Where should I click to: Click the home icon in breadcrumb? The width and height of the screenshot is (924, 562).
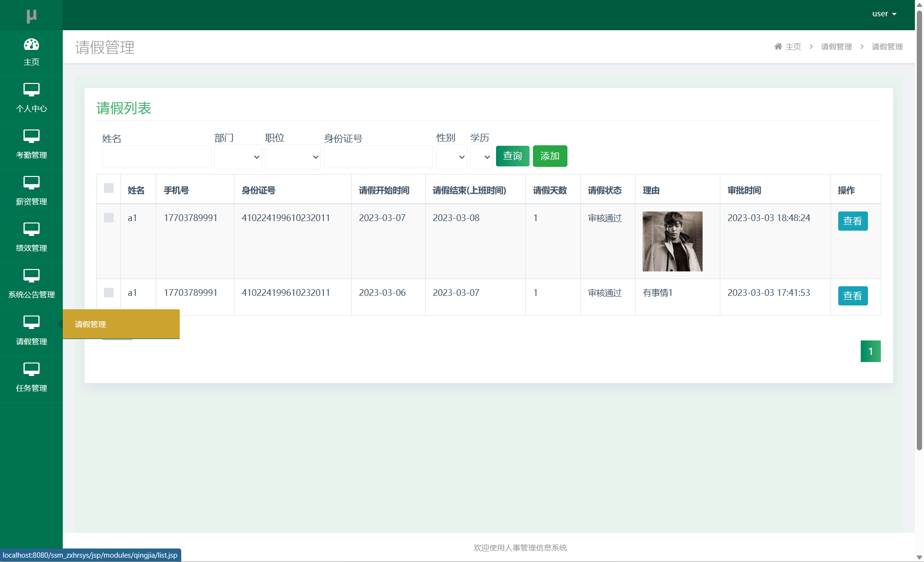(778, 47)
